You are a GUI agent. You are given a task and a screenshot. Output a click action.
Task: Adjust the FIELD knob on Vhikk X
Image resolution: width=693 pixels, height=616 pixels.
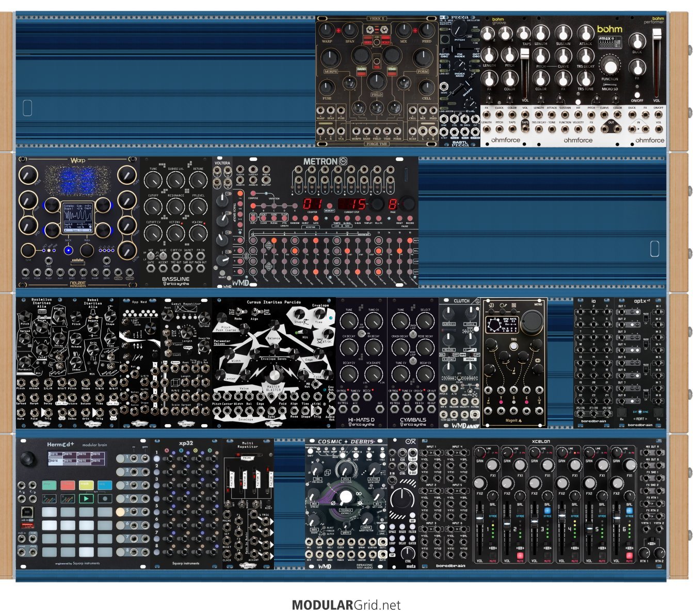[x=377, y=82]
